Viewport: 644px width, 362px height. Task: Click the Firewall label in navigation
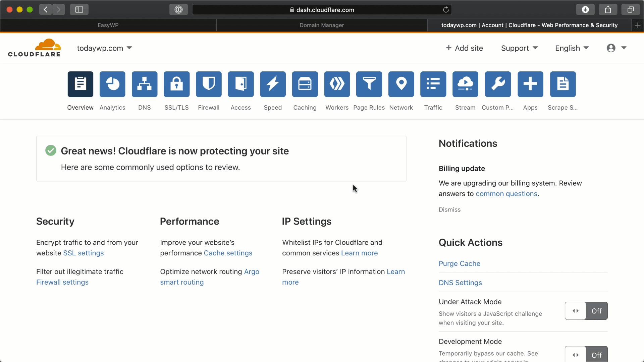[209, 108]
